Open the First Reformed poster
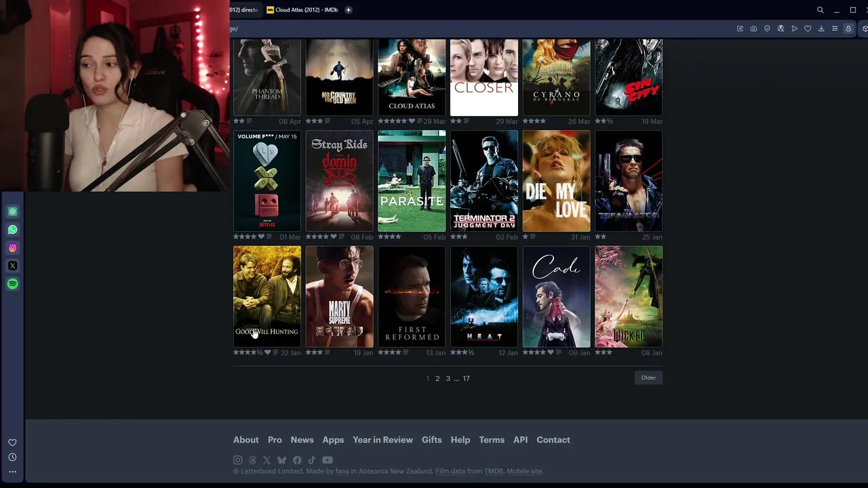Screen dimensions: 868x488 coord(412,297)
